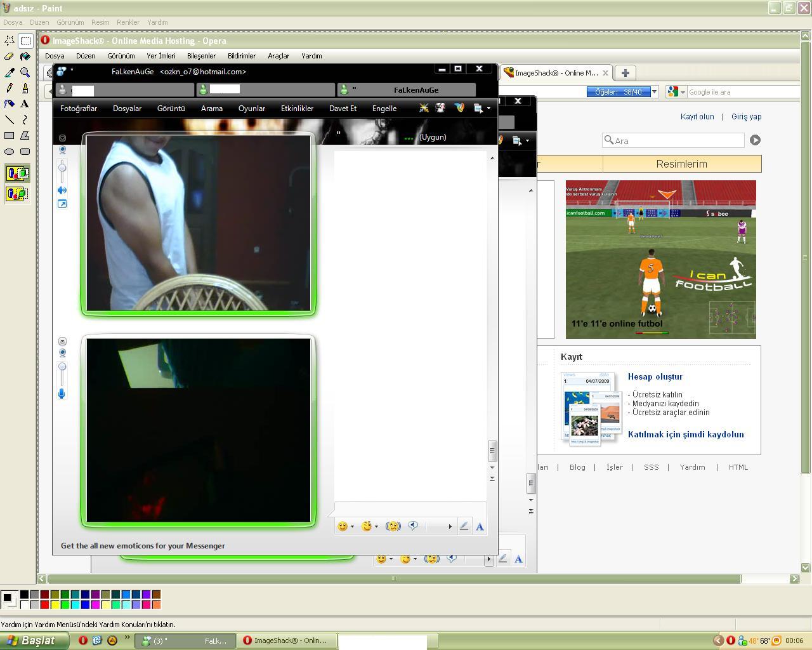Screen dimensions: 812x650
Task: Mute the speaker on top webcam panel
Action: (x=62, y=190)
